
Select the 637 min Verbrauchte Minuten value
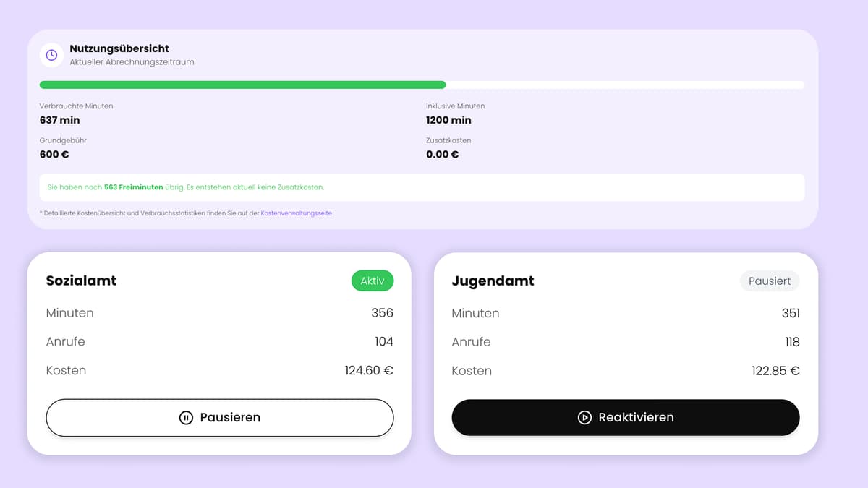pos(59,120)
